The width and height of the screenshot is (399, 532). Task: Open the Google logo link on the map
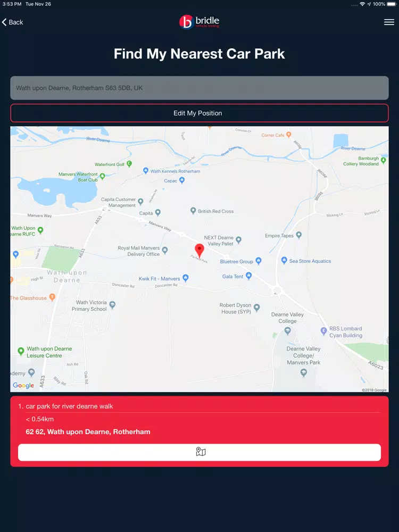[23, 385]
